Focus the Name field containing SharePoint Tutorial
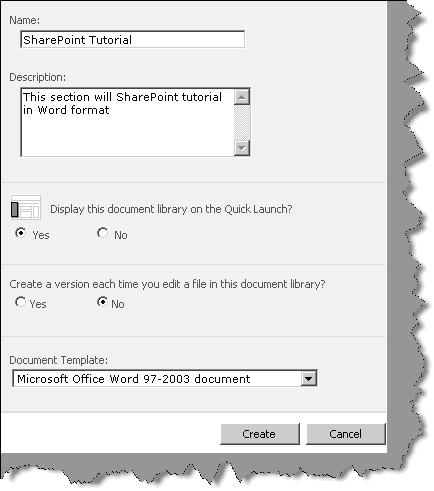434x491 pixels. click(133, 40)
